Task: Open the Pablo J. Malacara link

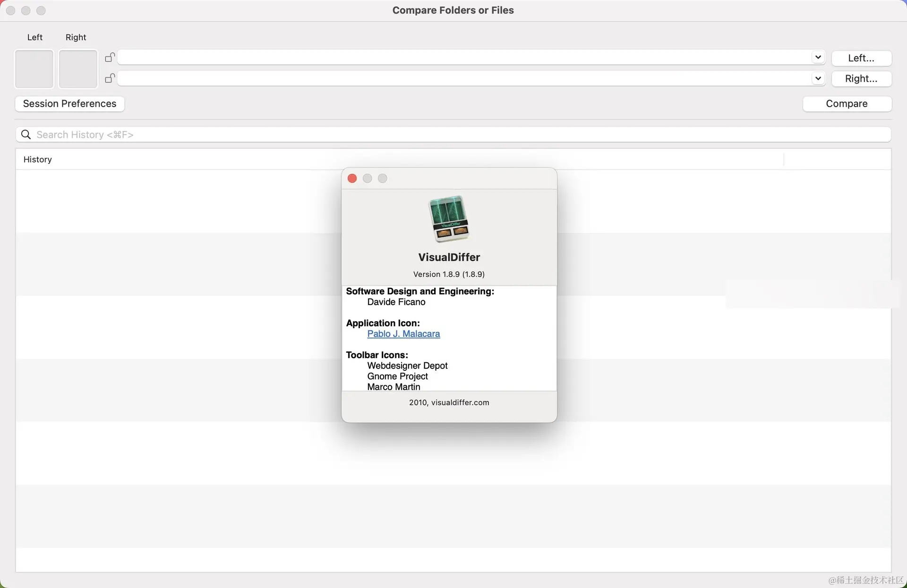Action: coord(403,334)
